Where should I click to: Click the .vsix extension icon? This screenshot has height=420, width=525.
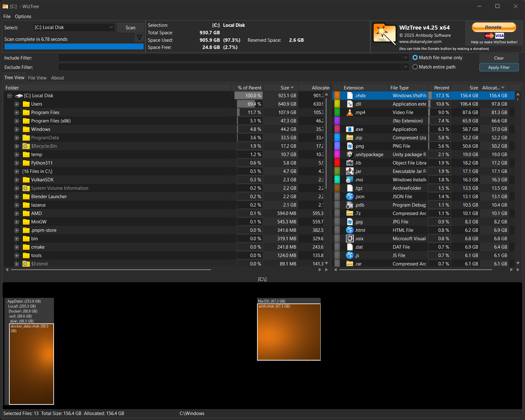(350, 239)
